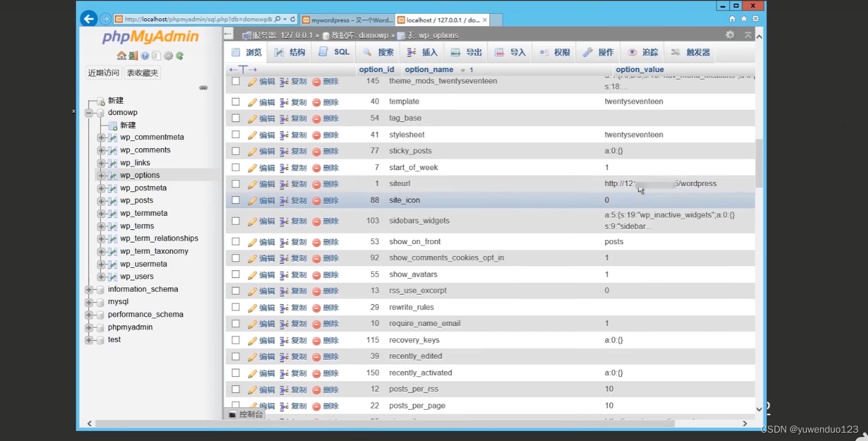The height and width of the screenshot is (441, 868).
Task: Tick checkbox for siteurl row
Action: pos(235,184)
